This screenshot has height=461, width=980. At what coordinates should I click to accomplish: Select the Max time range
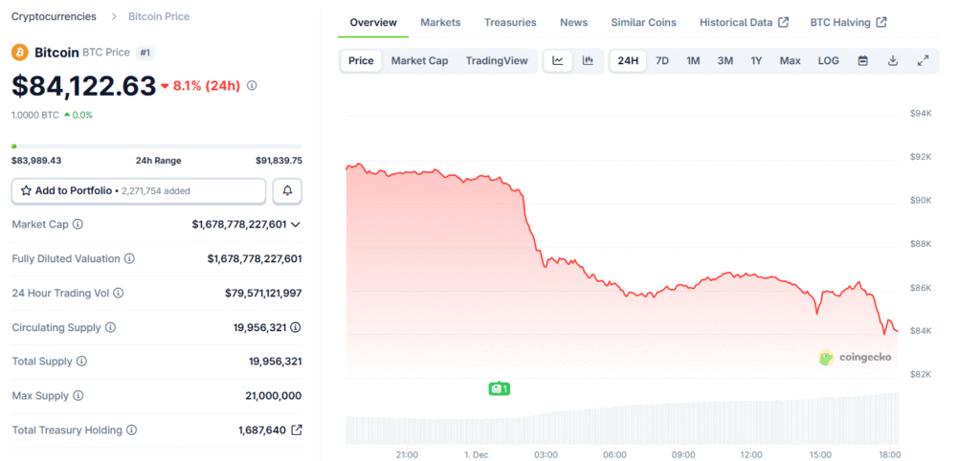[790, 60]
